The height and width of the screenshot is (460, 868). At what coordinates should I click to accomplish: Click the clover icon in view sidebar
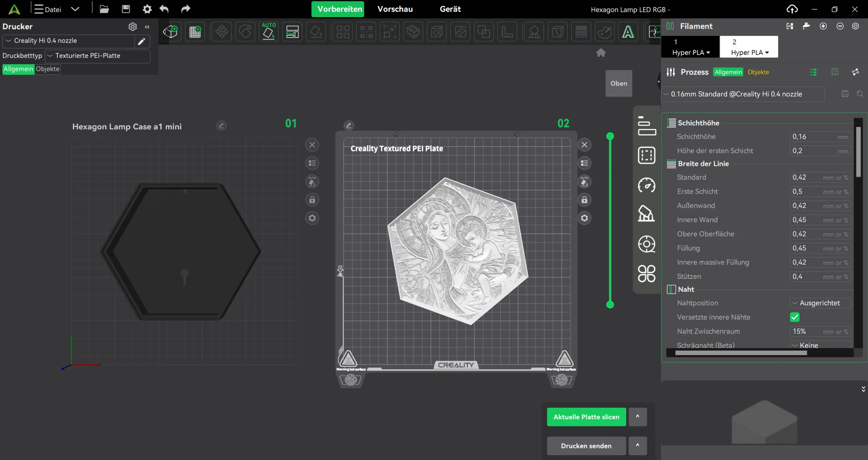647,273
